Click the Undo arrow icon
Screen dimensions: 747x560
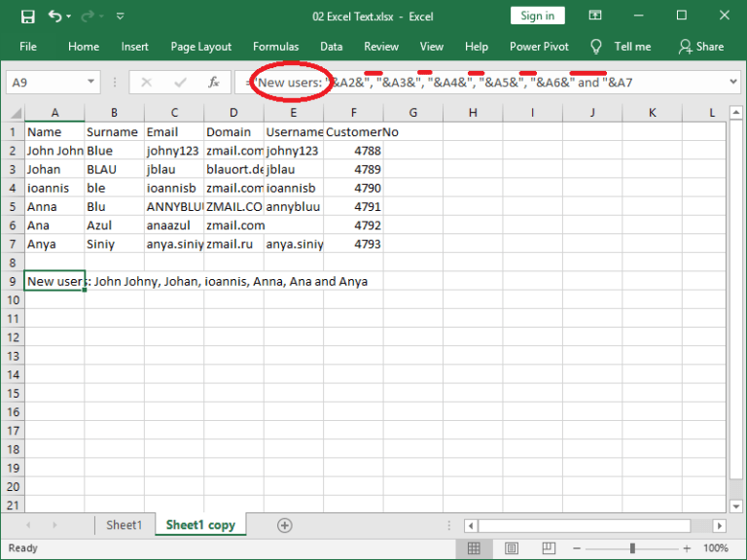tap(54, 17)
